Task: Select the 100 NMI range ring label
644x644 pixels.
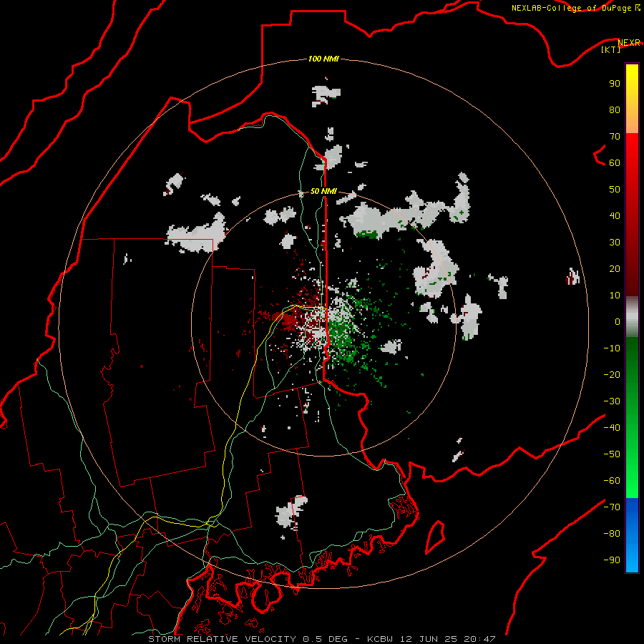Action: point(323,59)
